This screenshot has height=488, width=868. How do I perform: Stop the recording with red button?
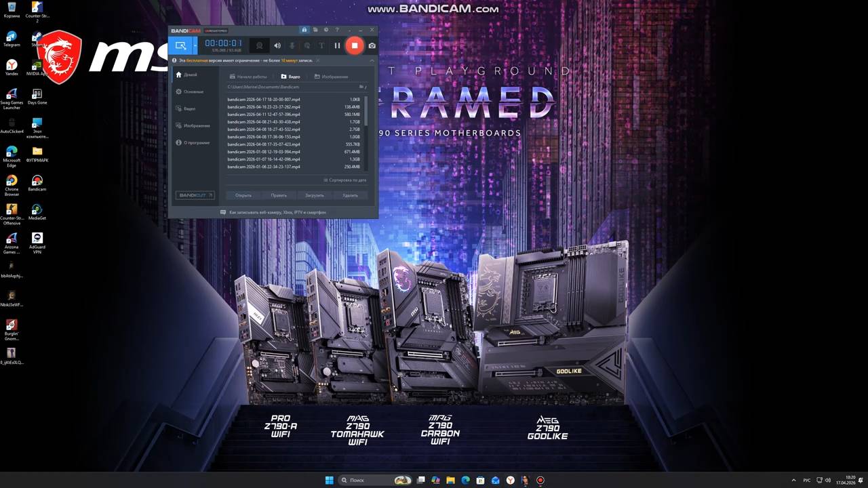click(355, 45)
